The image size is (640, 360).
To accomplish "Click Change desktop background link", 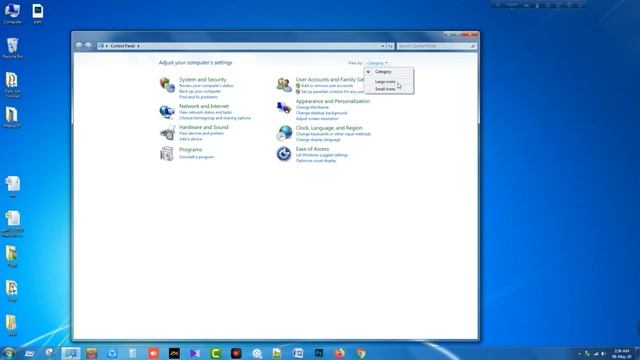I will [321, 113].
